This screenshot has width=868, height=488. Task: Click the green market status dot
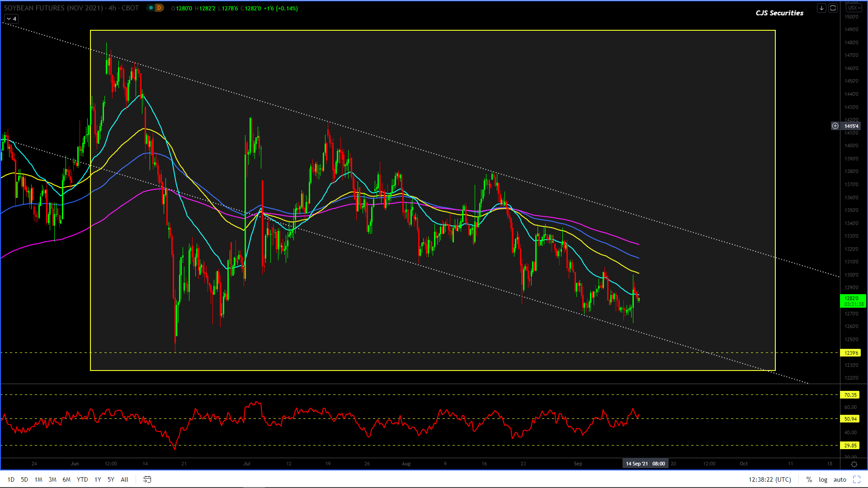151,8
